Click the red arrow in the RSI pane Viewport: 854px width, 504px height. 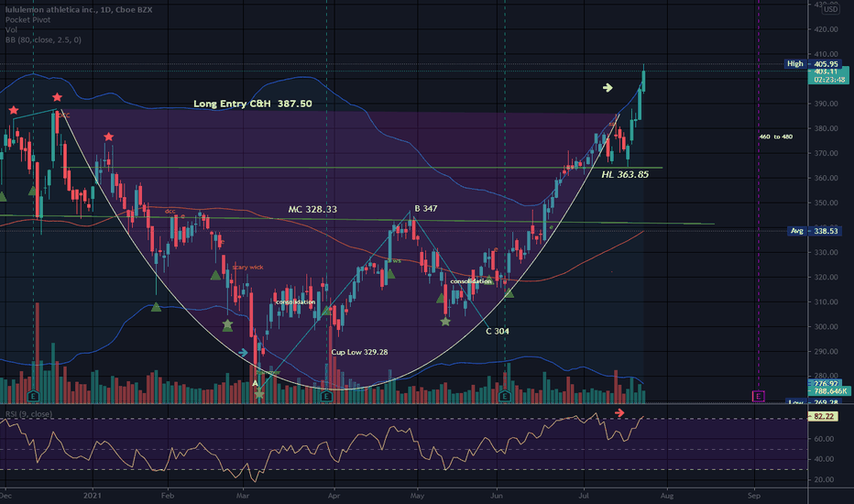point(619,413)
